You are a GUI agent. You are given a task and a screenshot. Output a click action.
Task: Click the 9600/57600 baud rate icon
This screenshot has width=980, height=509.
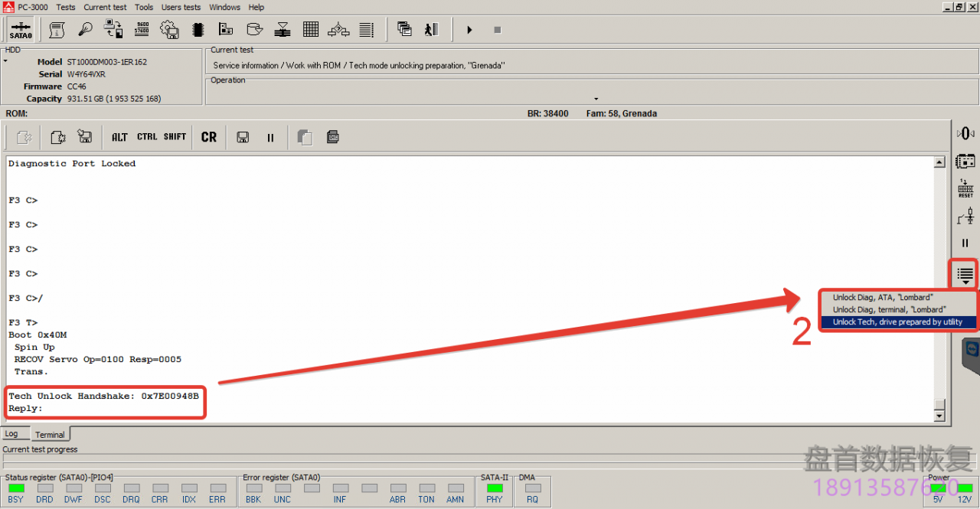(x=142, y=30)
